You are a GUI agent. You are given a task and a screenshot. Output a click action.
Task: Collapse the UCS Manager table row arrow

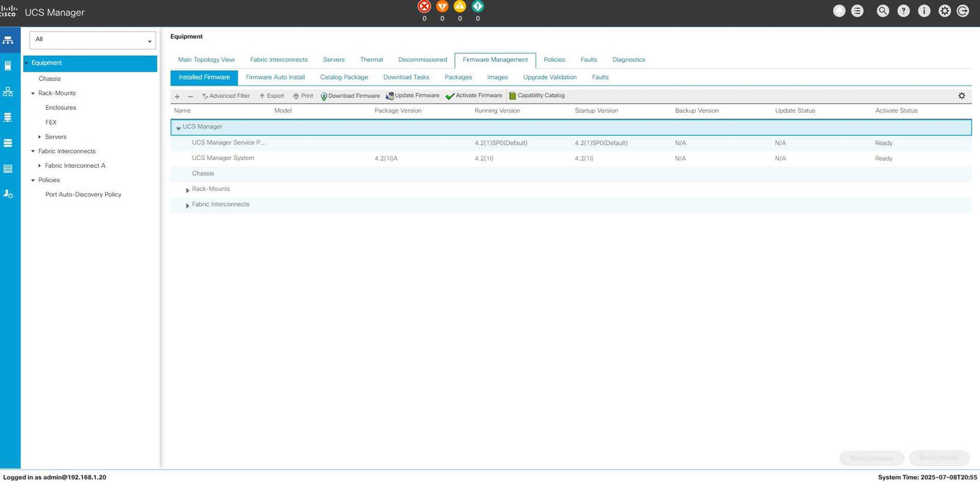178,128
